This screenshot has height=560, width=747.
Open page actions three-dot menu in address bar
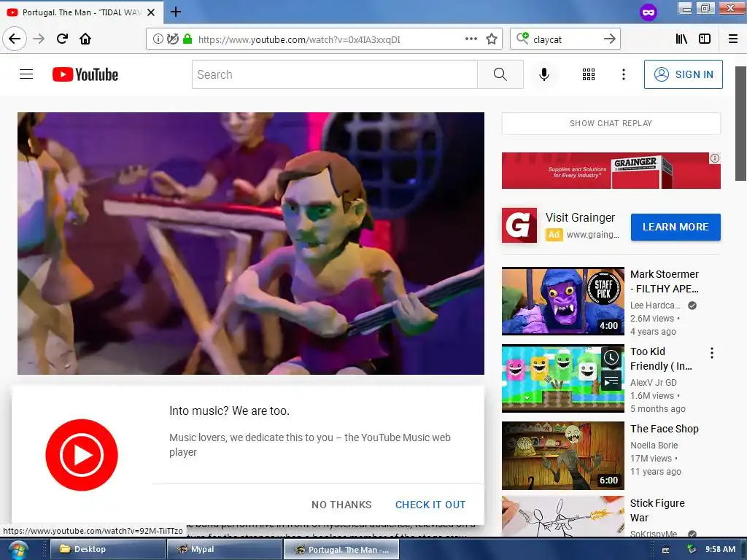point(471,39)
